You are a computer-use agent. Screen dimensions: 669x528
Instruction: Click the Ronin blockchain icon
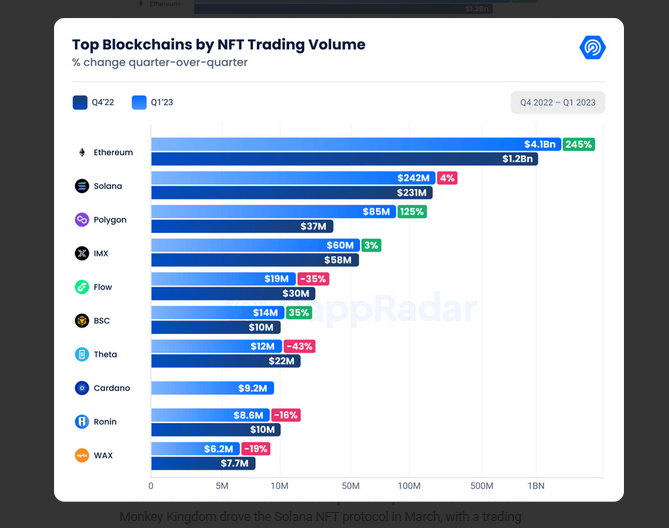click(82, 422)
